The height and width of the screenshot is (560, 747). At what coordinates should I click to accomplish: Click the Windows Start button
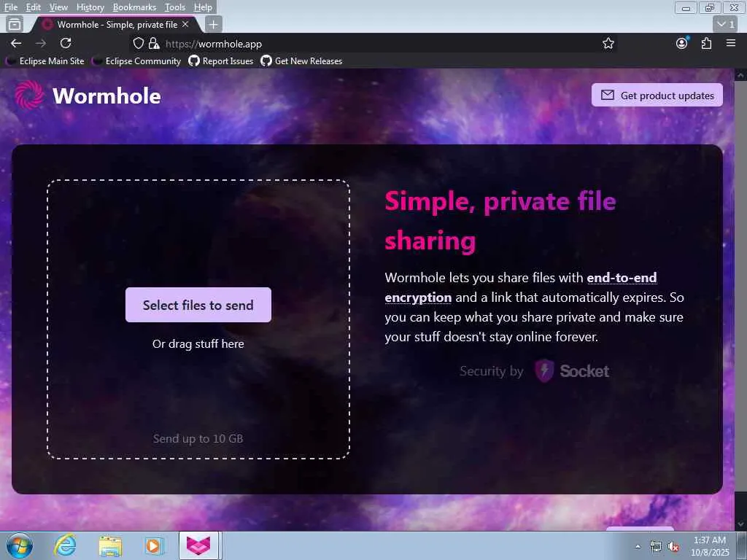(20, 545)
